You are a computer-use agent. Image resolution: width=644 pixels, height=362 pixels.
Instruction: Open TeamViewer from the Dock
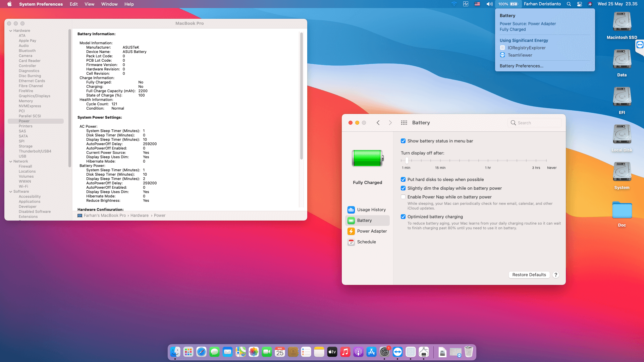point(398,352)
